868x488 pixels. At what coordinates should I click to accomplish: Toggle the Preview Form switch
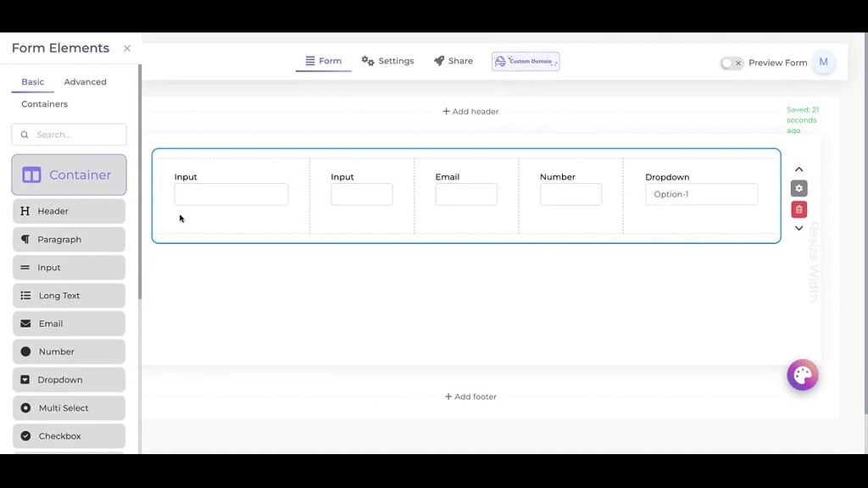(731, 63)
